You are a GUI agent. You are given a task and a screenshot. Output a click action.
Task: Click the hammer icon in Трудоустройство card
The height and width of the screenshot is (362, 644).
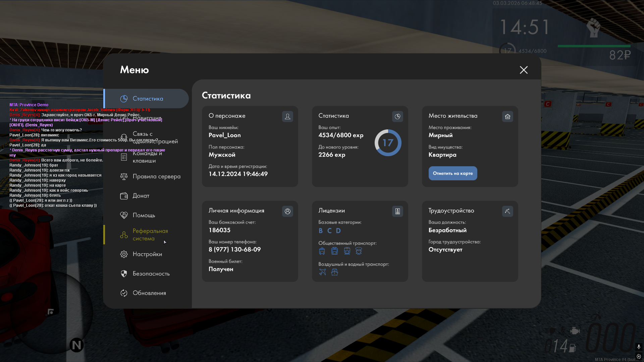point(507,211)
